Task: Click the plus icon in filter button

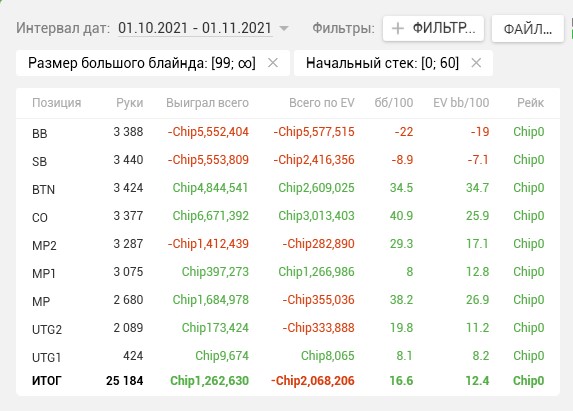Action: click(398, 28)
